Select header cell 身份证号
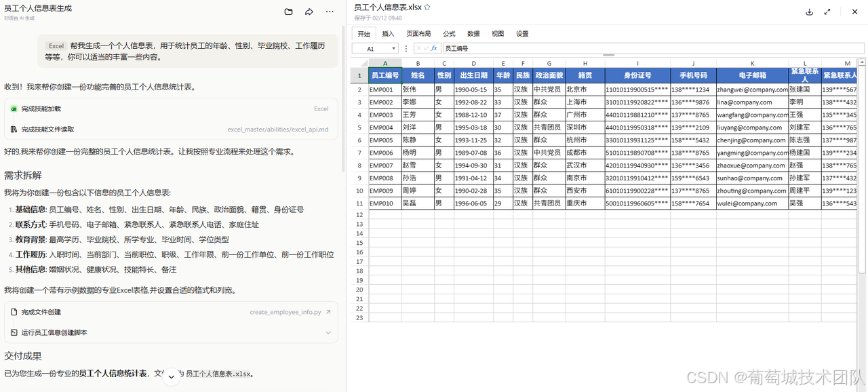 (x=637, y=75)
